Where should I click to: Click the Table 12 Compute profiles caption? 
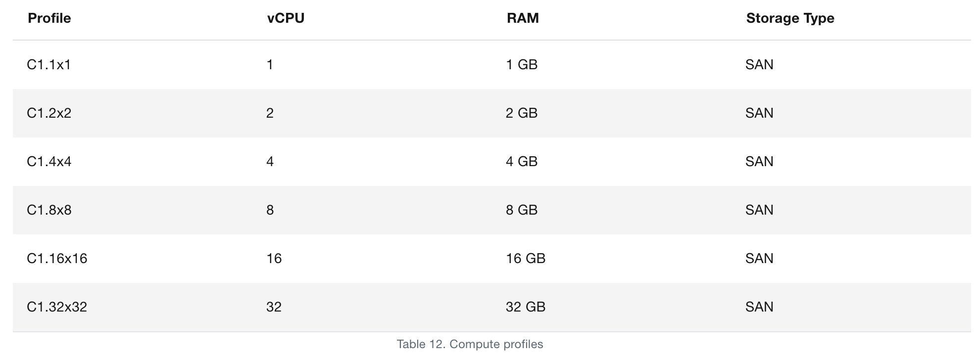pos(470,344)
